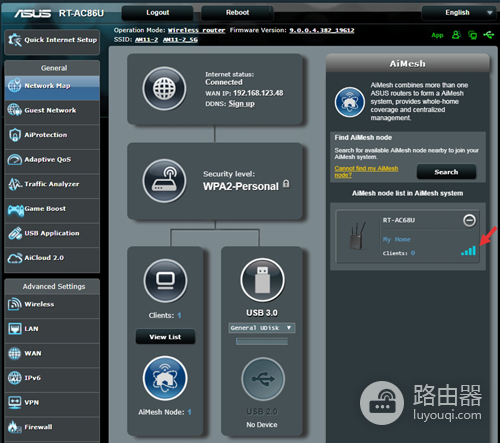Click the View List button

(x=165, y=337)
